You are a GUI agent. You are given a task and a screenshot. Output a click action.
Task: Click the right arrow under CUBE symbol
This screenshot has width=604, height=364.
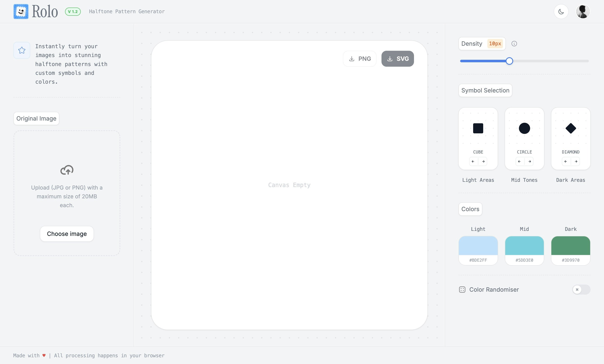coord(483,161)
